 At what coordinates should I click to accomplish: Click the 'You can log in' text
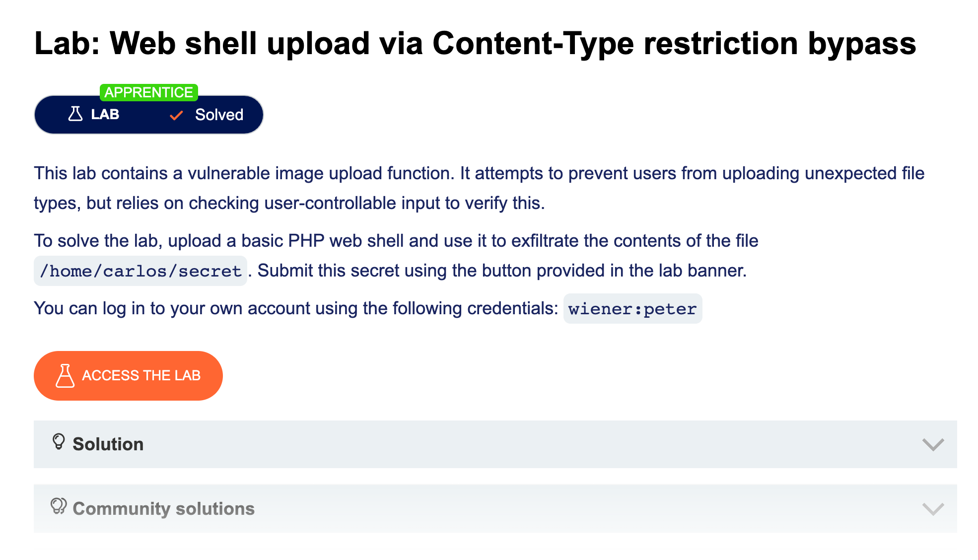click(296, 308)
